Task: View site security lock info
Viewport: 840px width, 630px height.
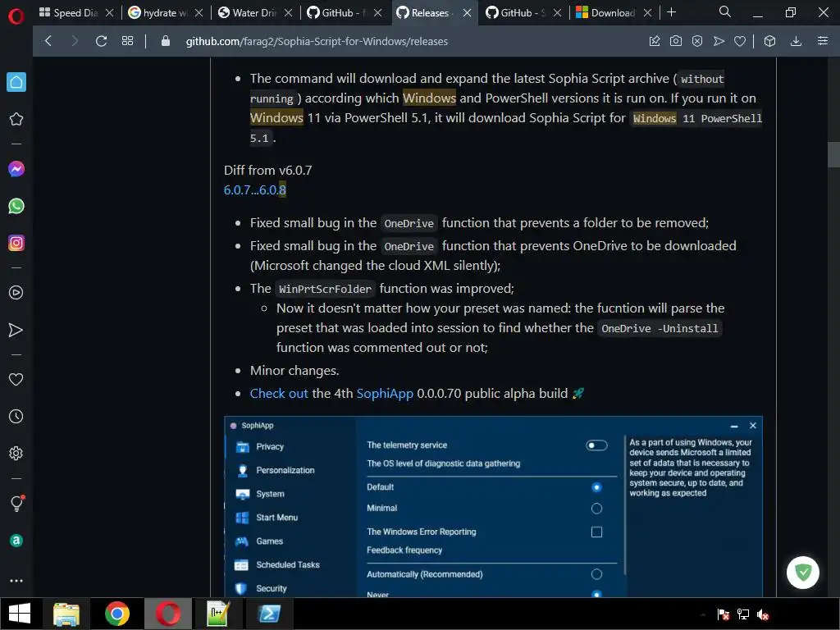Action: [166, 41]
